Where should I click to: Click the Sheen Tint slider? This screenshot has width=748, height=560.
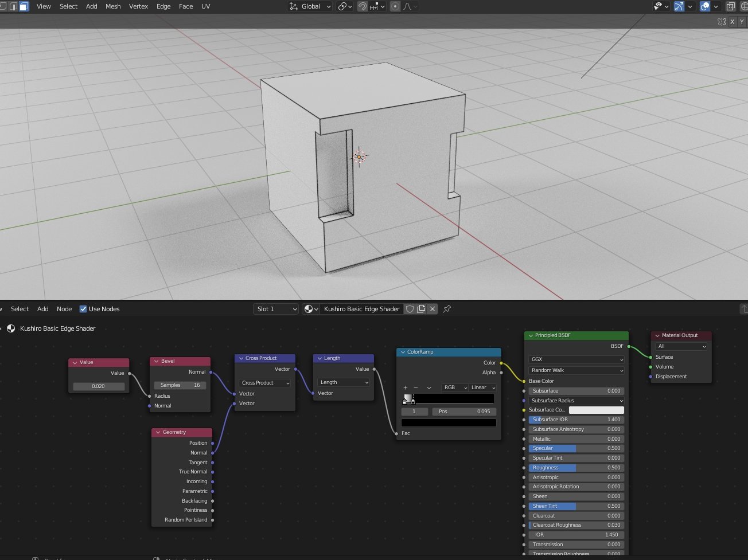576,506
